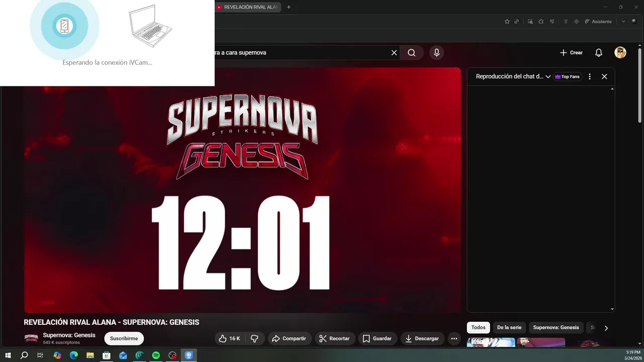Click the browser profile sphere icon
This screenshot has height=362, width=644.
pos(634,22)
